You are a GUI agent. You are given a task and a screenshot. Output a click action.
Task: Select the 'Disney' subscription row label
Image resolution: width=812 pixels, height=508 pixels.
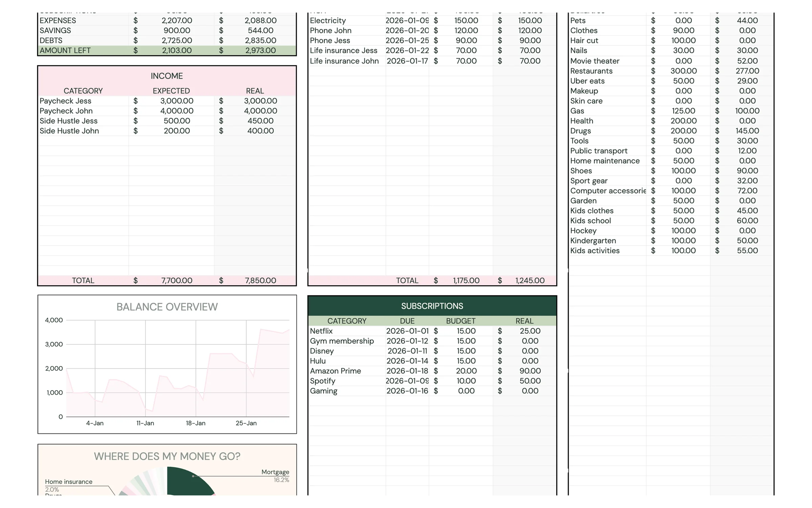322,351
